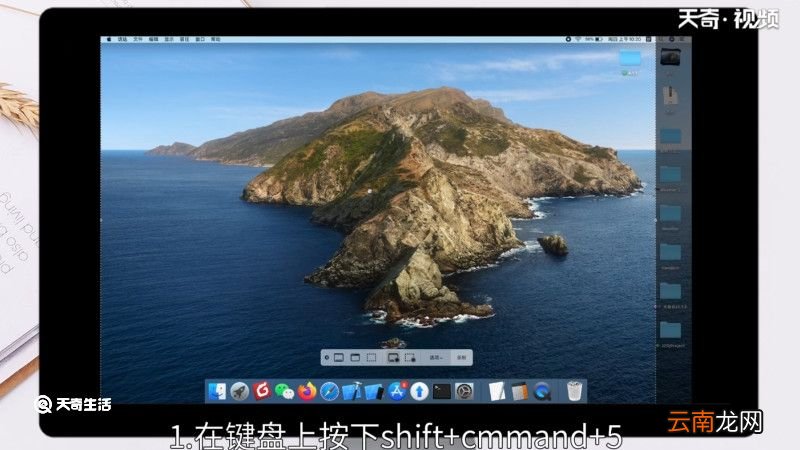Open the 文件 File menu
This screenshot has height=450, width=800.
point(138,39)
